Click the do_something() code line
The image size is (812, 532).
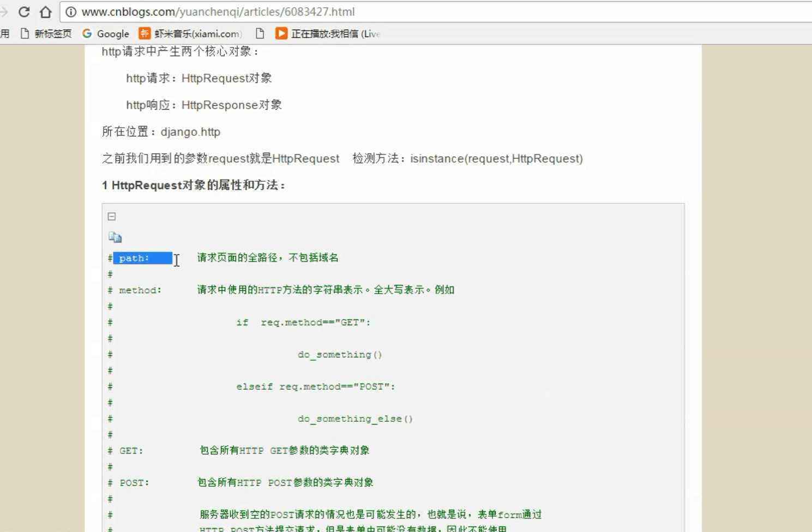(340, 355)
